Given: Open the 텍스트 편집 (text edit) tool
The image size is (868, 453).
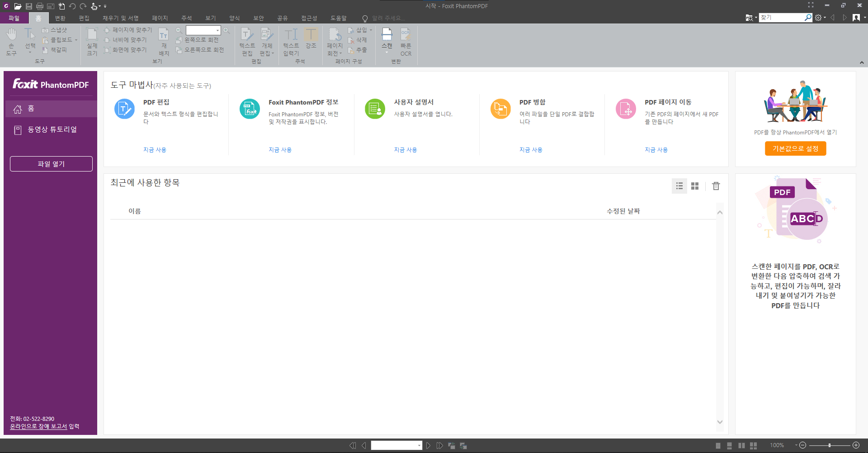Looking at the screenshot, I should pyautogui.click(x=246, y=41).
